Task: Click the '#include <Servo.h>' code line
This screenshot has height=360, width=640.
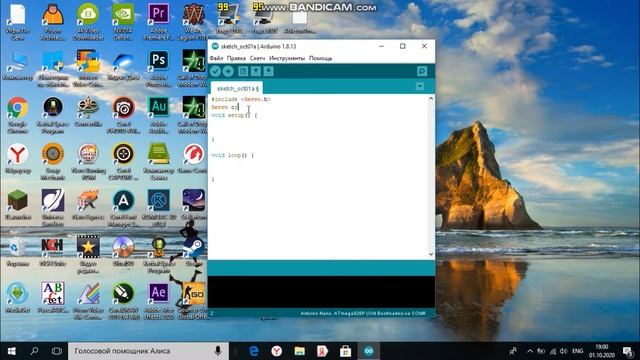Action: [x=241, y=99]
